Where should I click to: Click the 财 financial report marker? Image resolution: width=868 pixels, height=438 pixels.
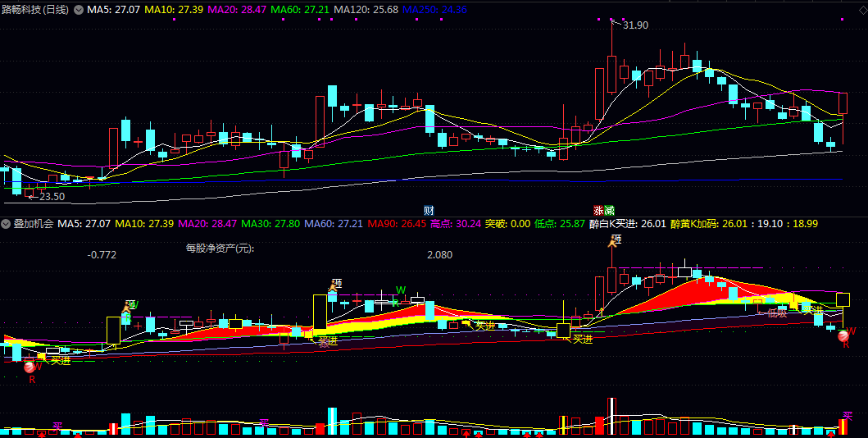coord(429,211)
